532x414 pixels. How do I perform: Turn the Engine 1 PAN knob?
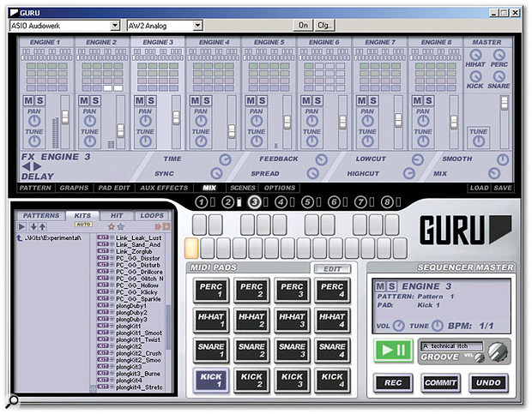(x=34, y=121)
